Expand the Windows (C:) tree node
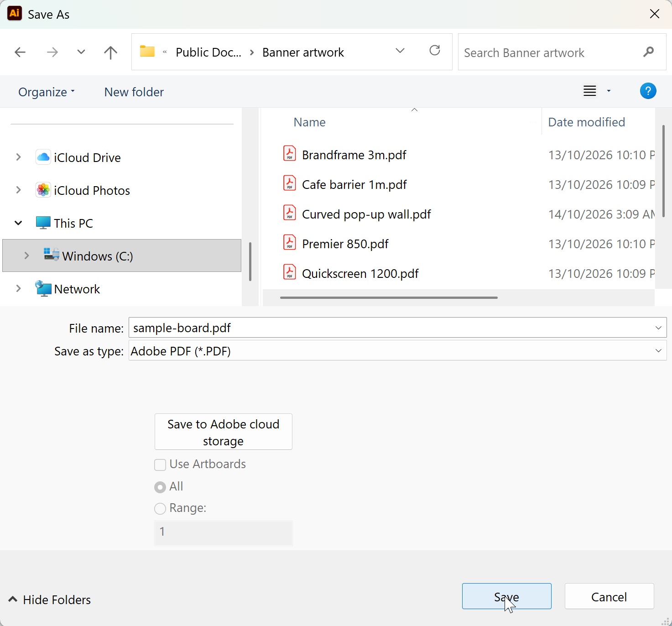 tap(26, 256)
